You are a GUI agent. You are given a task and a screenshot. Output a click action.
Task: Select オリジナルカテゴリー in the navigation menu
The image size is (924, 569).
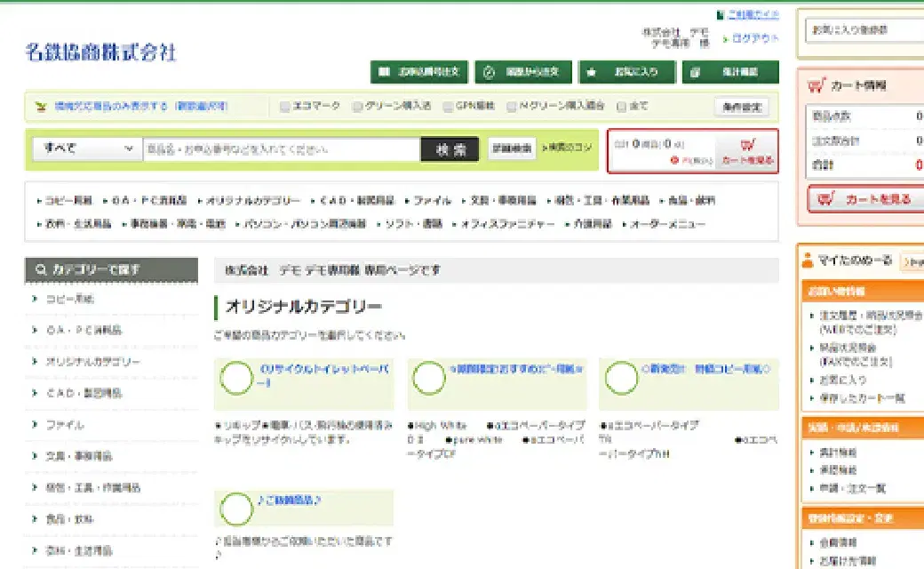click(x=252, y=201)
